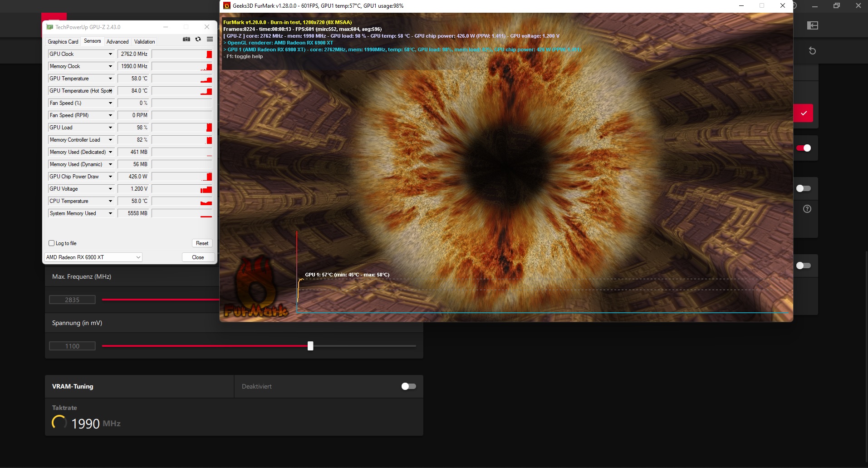
Task: Click the Spannung value field 1100
Action: (72, 346)
